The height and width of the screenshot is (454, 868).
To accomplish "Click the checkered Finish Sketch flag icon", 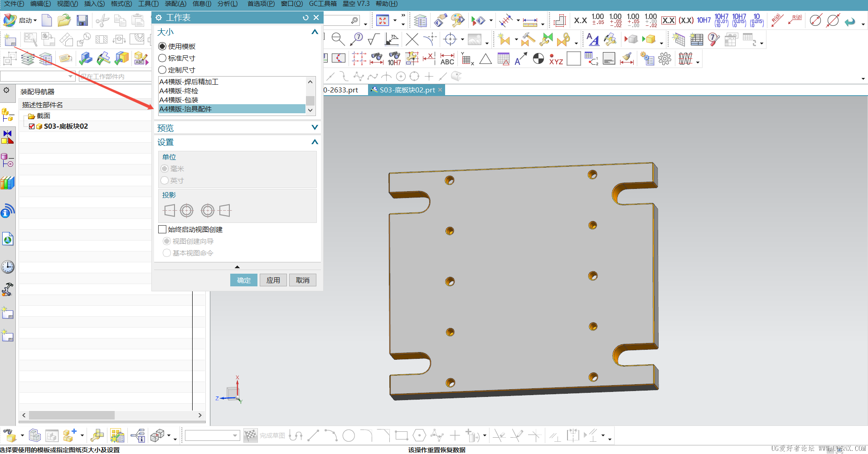I will [x=250, y=435].
